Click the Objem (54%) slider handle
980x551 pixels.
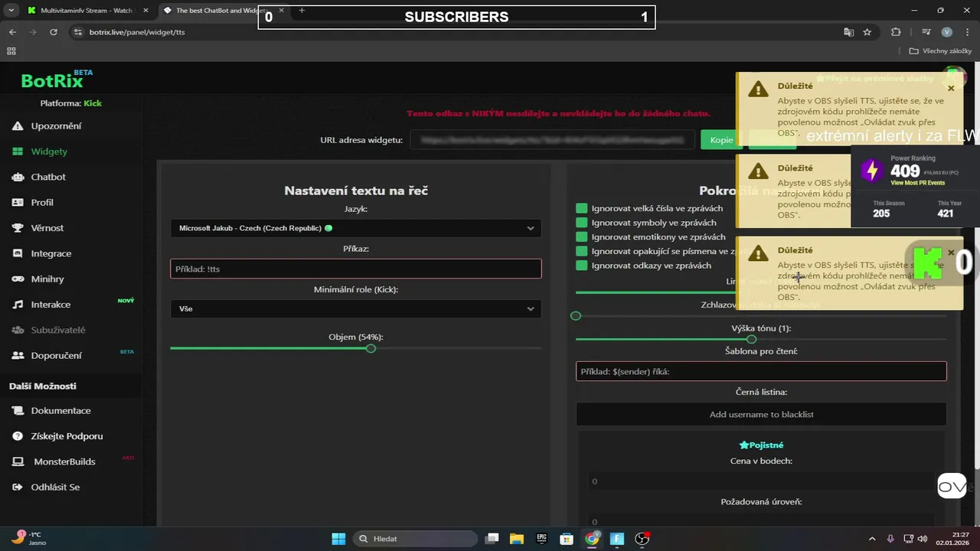tap(371, 348)
